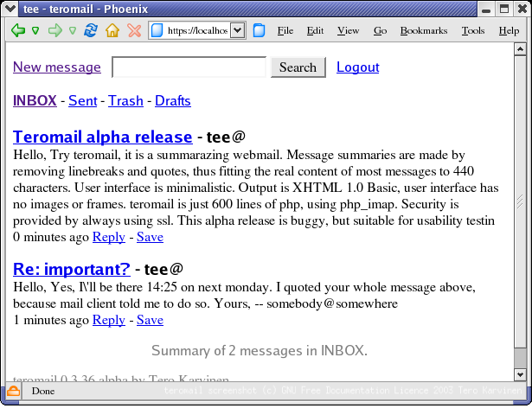Open the Trash folder link
Image resolution: width=532 pixels, height=415 pixels.
coord(125,100)
